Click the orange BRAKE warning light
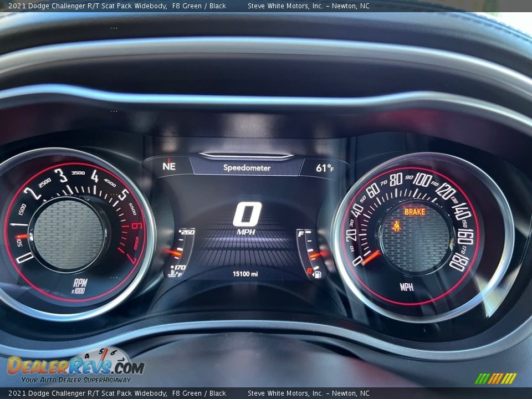 tap(415, 212)
